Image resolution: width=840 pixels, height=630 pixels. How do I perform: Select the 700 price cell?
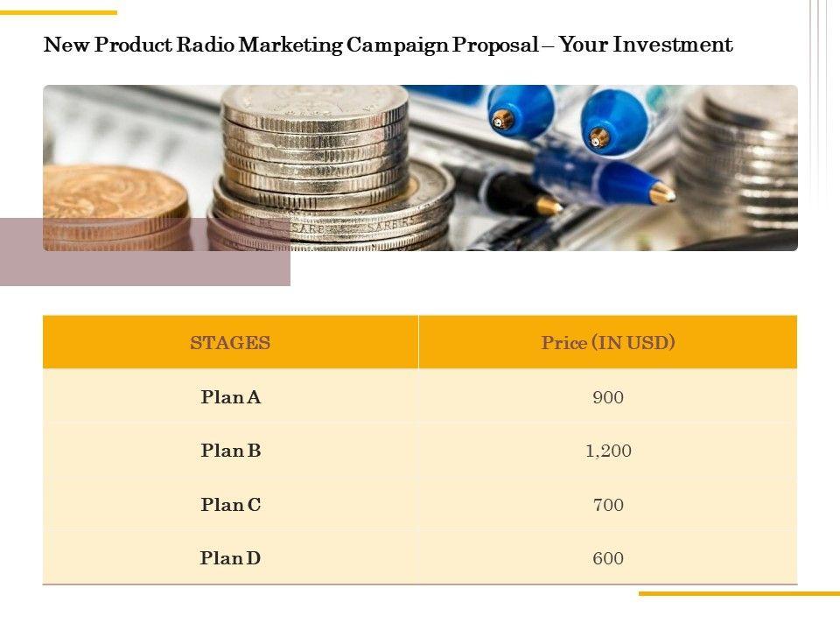pyautogui.click(x=608, y=505)
